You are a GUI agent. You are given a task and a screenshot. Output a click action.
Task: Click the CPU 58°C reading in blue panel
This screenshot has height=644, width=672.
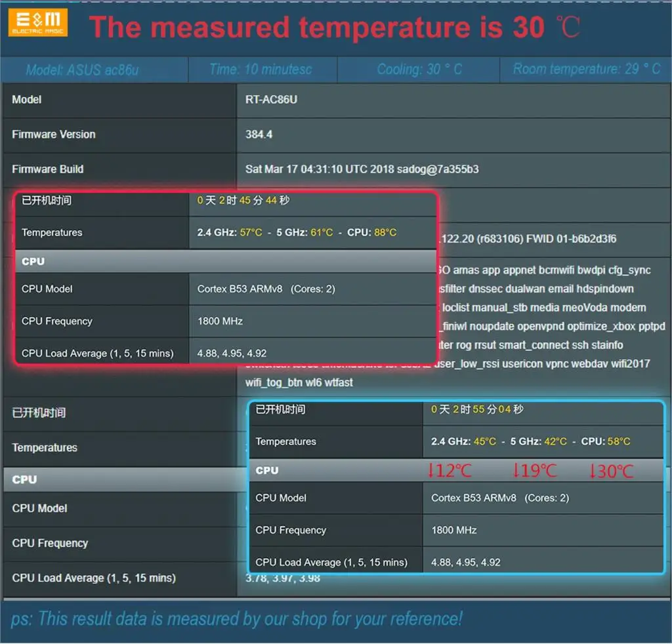tap(618, 442)
